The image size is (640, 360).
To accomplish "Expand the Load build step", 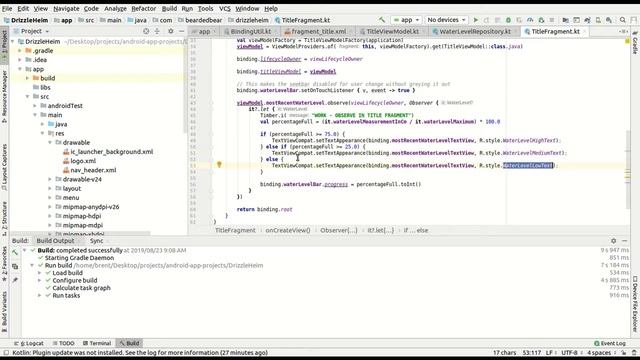I will [40, 273].
